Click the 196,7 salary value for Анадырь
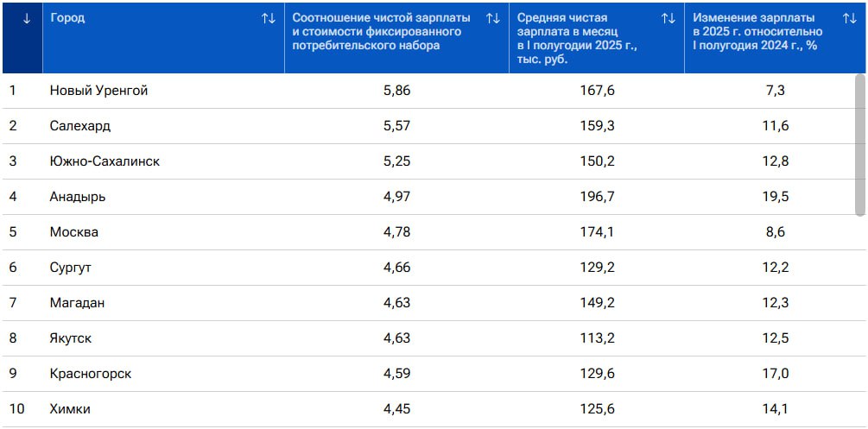 (598, 197)
